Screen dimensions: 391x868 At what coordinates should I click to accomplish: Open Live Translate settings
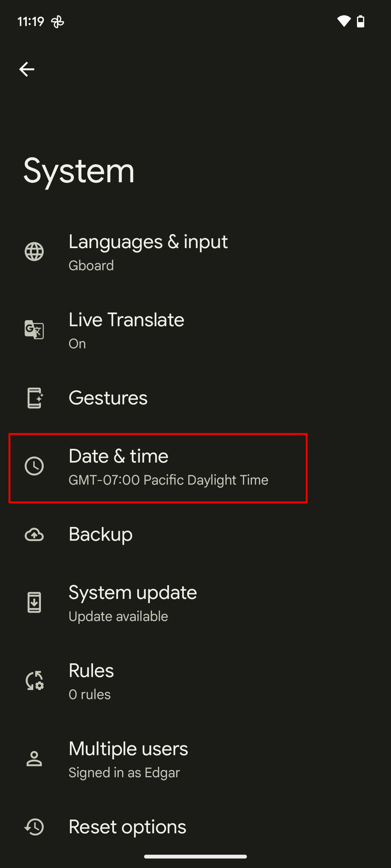pyautogui.click(x=126, y=320)
